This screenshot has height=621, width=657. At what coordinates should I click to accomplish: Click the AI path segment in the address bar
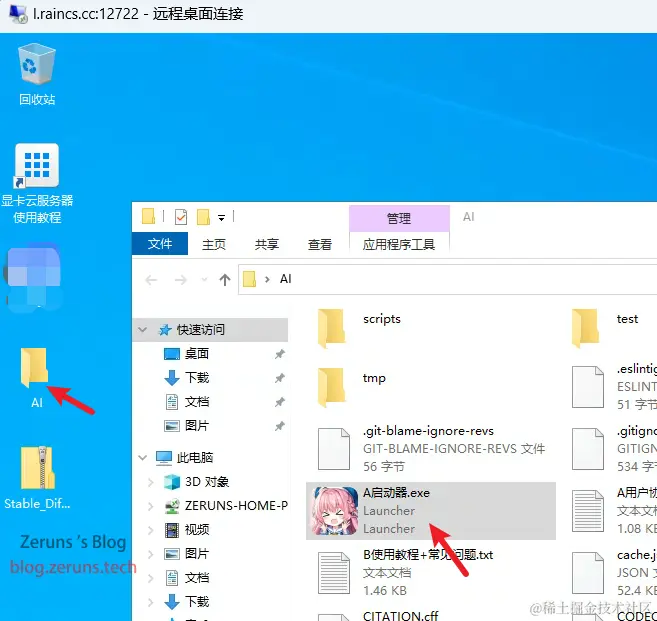pos(285,279)
